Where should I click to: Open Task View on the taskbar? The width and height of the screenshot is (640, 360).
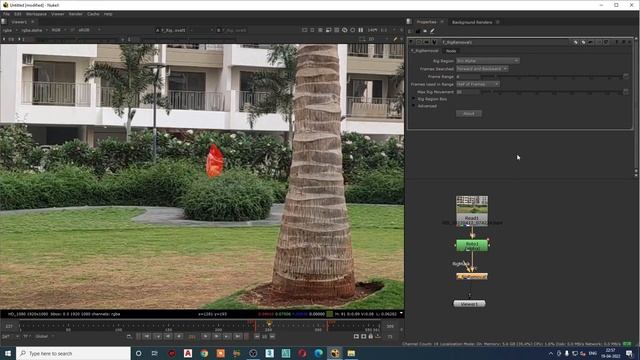[155, 353]
